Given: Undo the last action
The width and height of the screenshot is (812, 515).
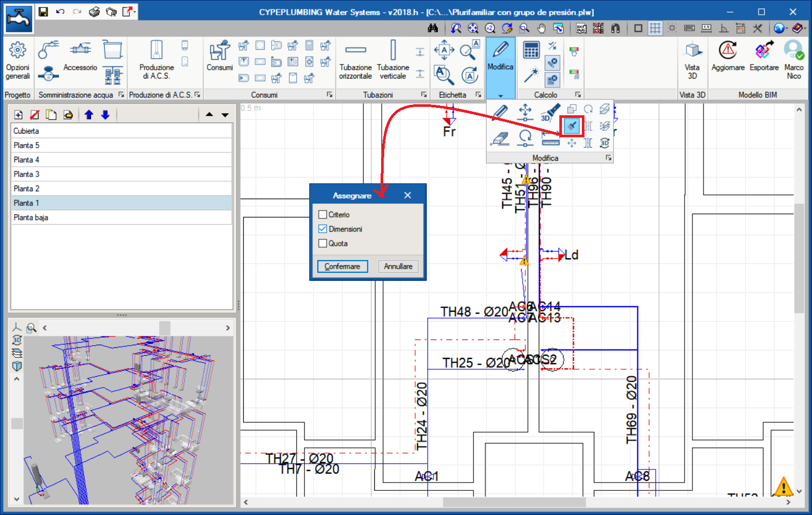Looking at the screenshot, I should pyautogui.click(x=60, y=12).
